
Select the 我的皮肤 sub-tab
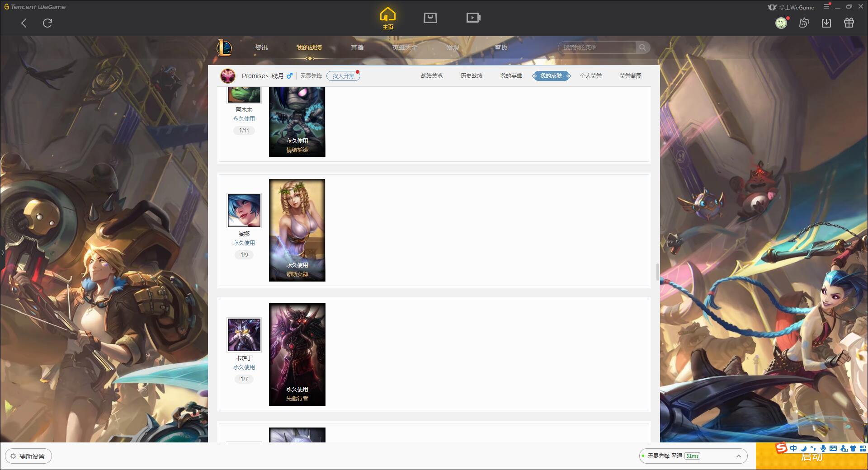coord(551,76)
